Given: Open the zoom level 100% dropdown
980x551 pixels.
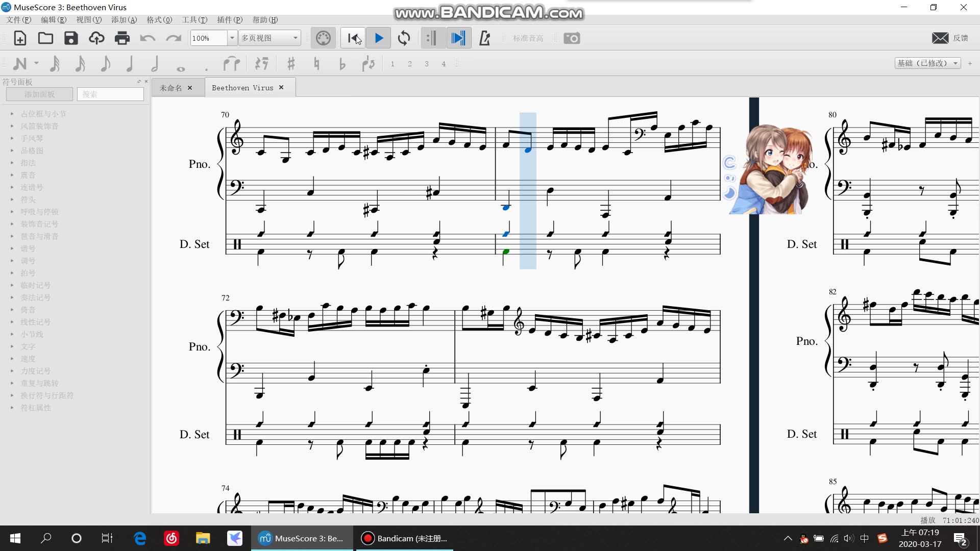Looking at the screenshot, I should [x=232, y=38].
